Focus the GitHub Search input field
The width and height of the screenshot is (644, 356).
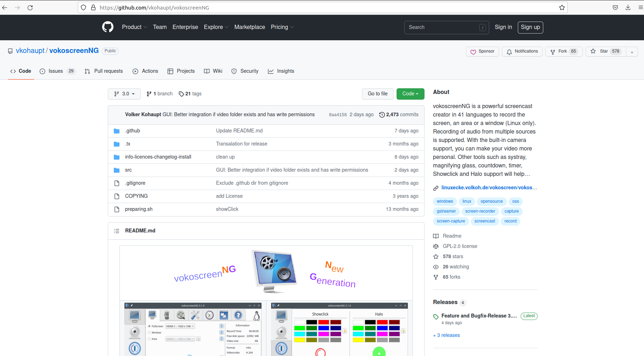[446, 27]
